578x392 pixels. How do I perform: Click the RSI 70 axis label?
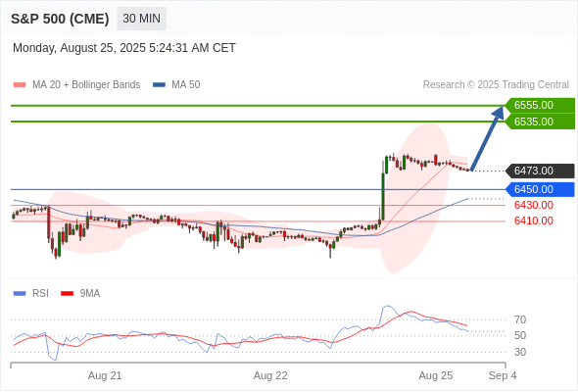pyautogui.click(x=520, y=319)
